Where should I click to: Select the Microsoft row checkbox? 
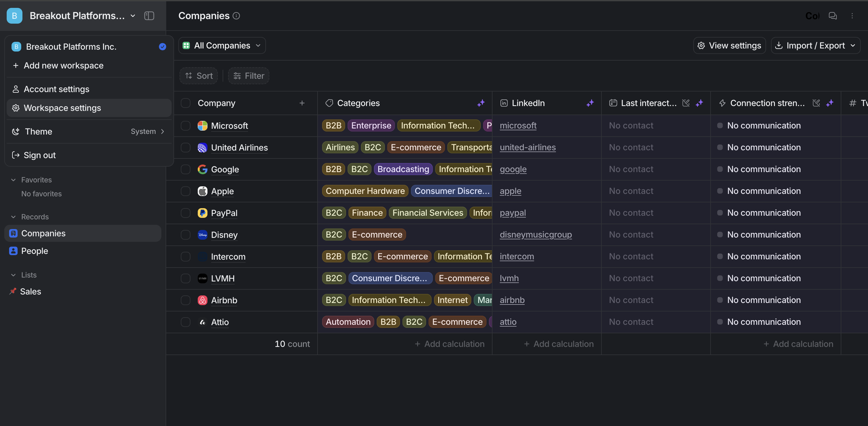click(186, 126)
